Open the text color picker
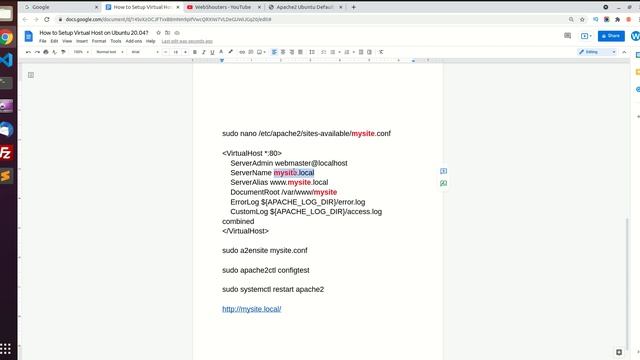 221,52
